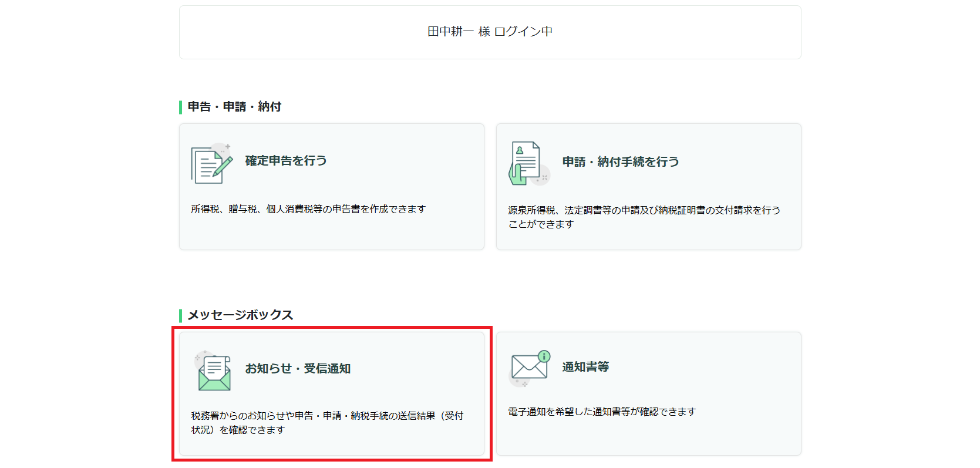Viewport: 980px width, 468px height.
Task: Click the hand-holding-document application icon
Action: [526, 164]
